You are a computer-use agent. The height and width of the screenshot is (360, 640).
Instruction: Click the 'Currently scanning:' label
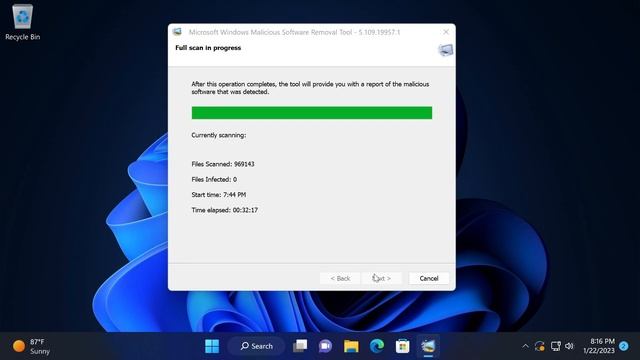pos(219,135)
